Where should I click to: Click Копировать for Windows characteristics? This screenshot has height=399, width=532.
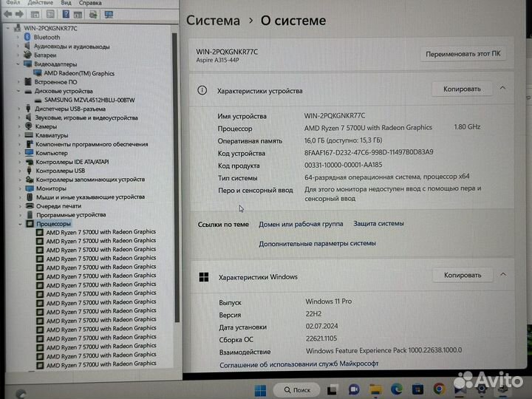(x=463, y=275)
